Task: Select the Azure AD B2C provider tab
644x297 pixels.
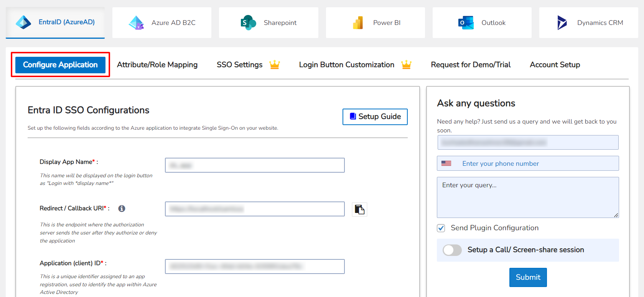Action: point(162,23)
